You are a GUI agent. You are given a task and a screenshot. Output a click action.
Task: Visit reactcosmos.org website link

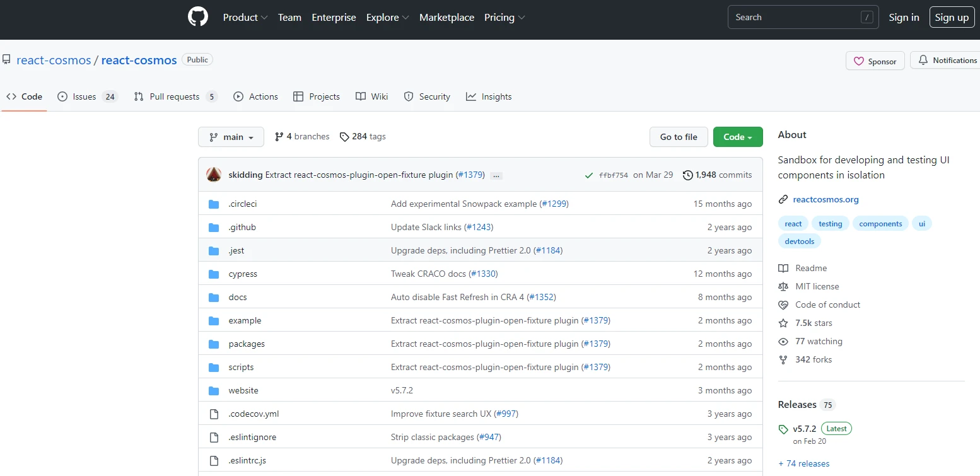coord(825,199)
